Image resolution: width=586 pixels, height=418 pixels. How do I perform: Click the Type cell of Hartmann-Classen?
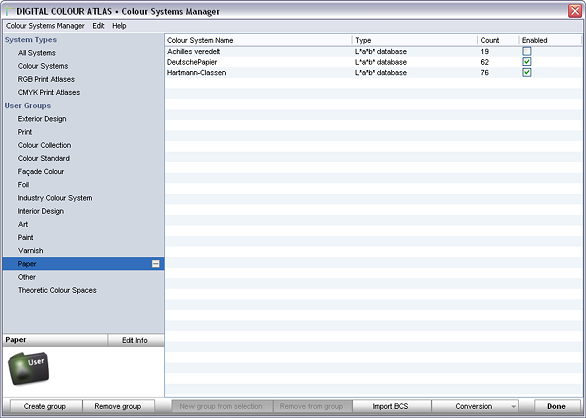point(381,73)
